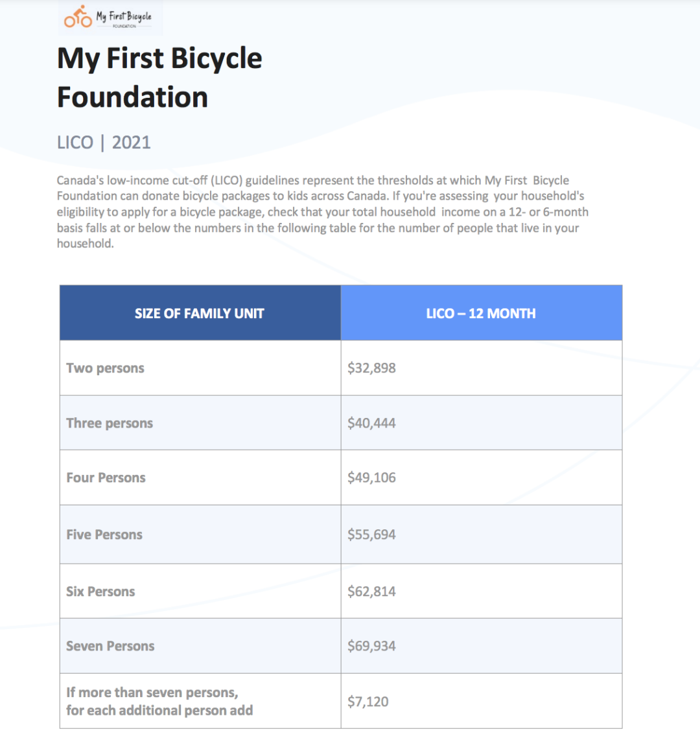
Task: Select the "Six Persons" row label
Action: (100, 592)
